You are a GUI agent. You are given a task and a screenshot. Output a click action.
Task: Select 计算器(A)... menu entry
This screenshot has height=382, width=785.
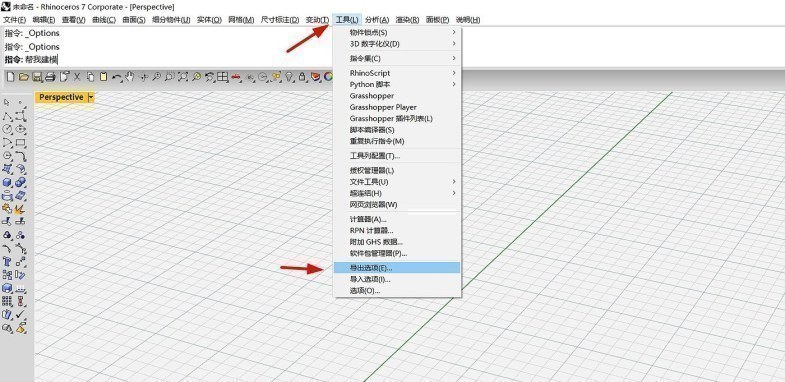tap(397, 219)
